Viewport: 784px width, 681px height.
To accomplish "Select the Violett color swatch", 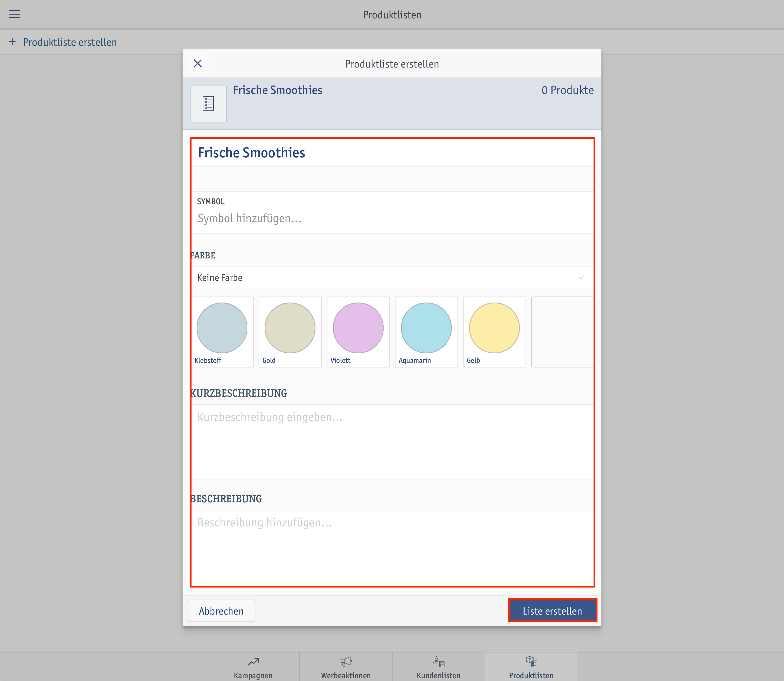I will click(358, 332).
